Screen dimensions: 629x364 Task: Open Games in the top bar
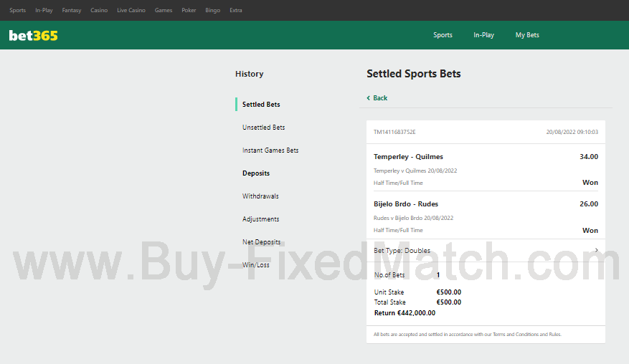pyautogui.click(x=164, y=11)
